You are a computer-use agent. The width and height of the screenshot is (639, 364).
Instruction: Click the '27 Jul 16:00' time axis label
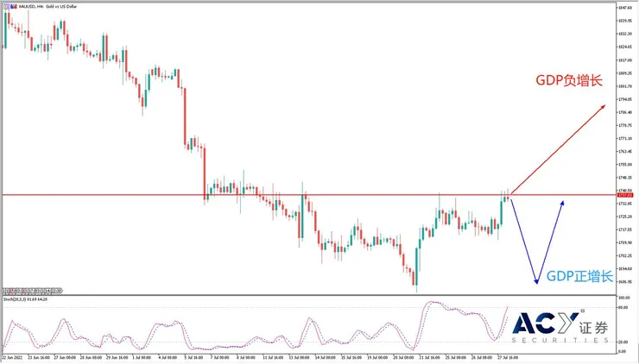coord(508,357)
